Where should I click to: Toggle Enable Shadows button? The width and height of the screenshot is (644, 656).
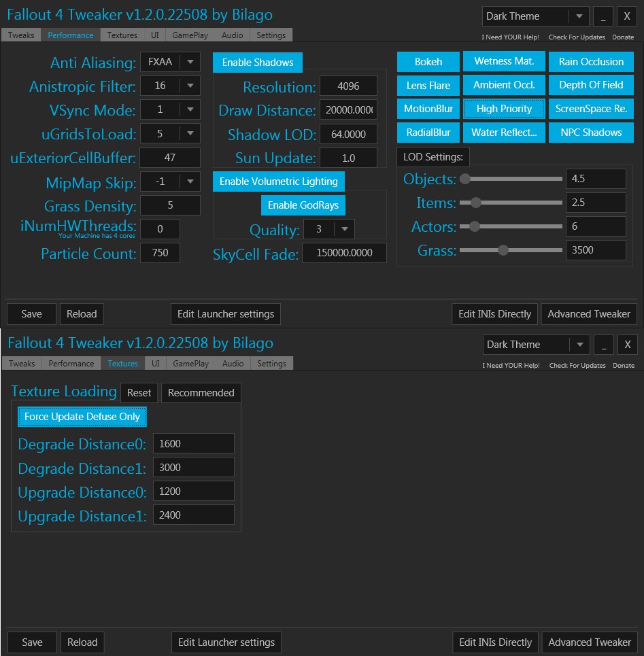click(x=257, y=63)
